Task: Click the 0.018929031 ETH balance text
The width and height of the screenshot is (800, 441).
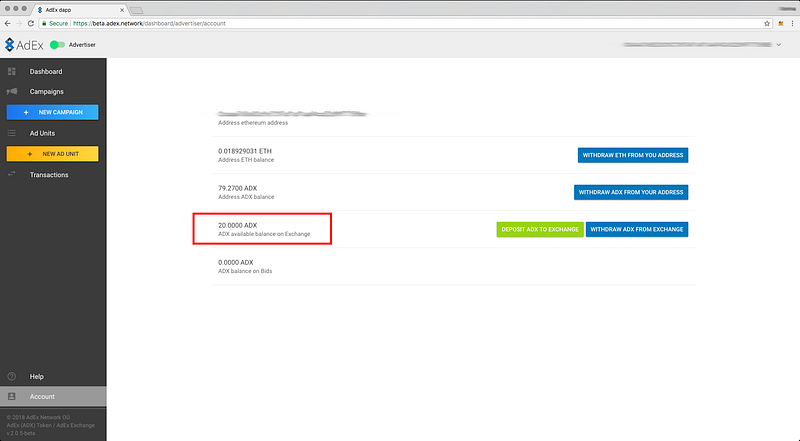Action: (x=245, y=151)
